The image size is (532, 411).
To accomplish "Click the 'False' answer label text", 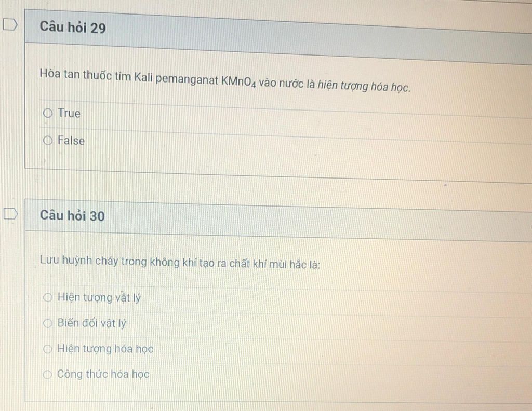I will pos(71,140).
